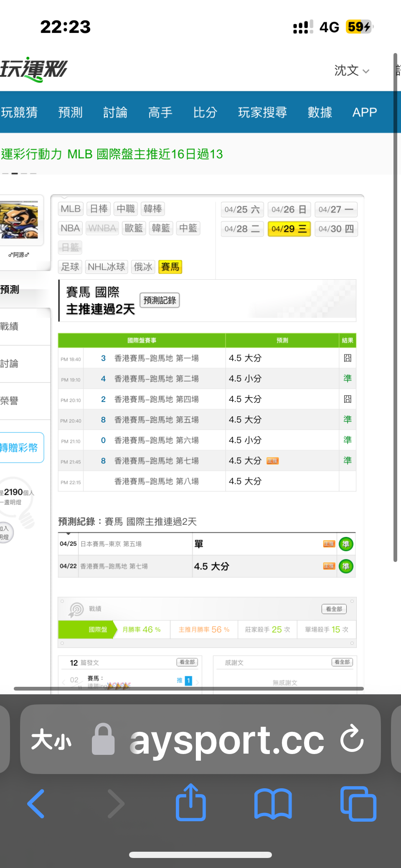Open Safari bookmarks book icon
This screenshot has height=868, width=401.
[x=273, y=804]
